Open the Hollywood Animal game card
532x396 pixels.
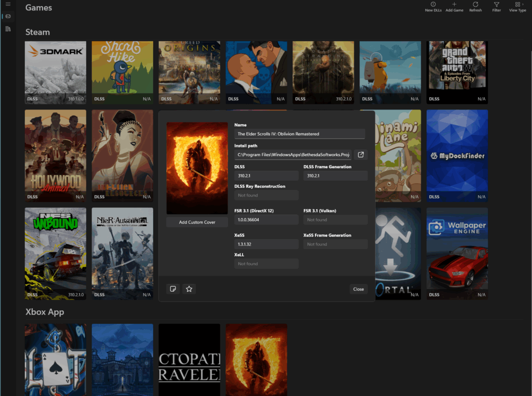55,156
